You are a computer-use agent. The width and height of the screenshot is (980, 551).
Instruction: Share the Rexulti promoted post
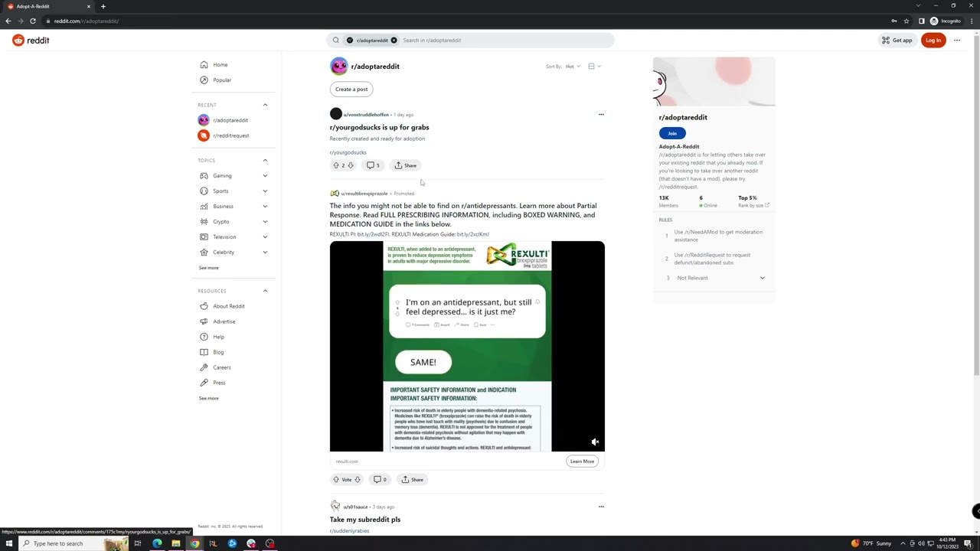tap(412, 480)
